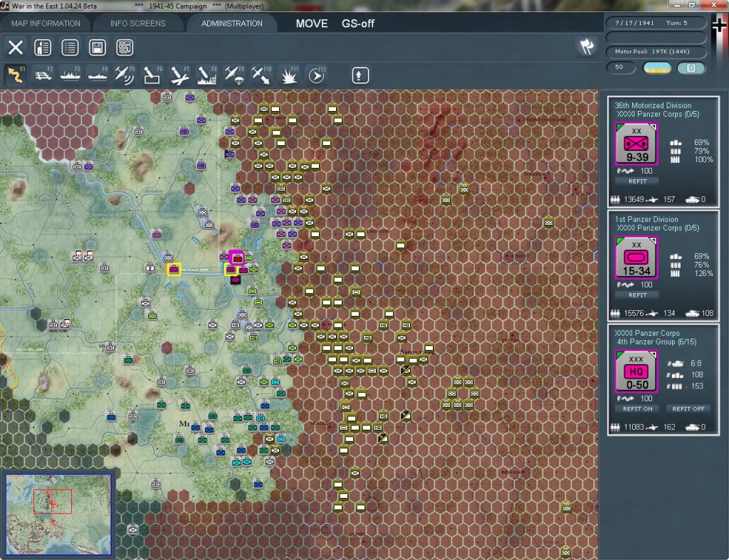Select Rail transport mode (F2) icon

point(43,75)
